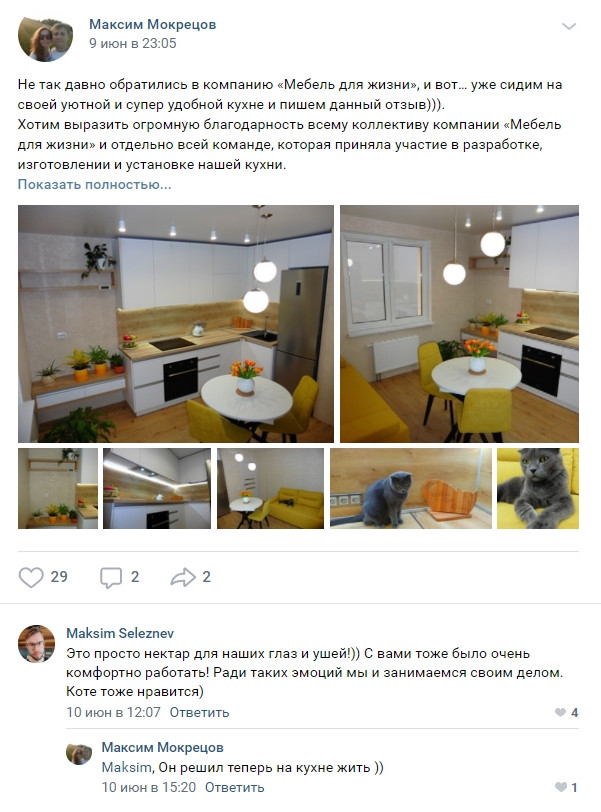The image size is (601, 812).
Task: Open the large kitchen photo with refrigerator
Action: [x=176, y=324]
